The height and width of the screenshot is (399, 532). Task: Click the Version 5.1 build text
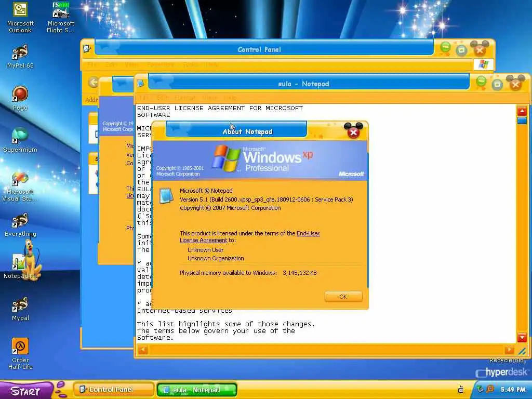click(267, 199)
